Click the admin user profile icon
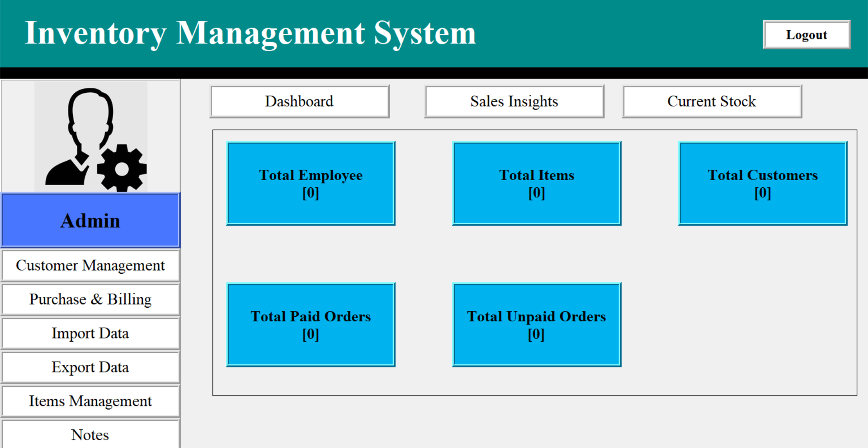868x448 pixels. [91, 136]
